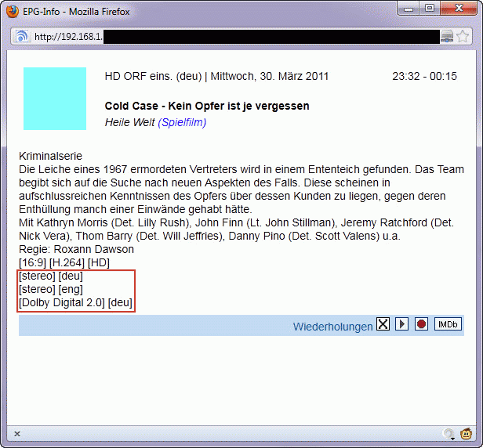Open the Wiederholungen link
Screen dimensions: 483x448
point(332,327)
